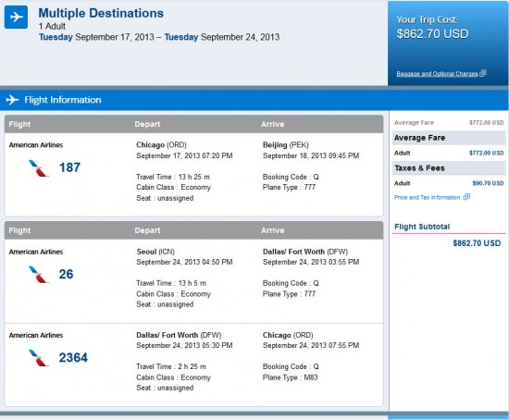The height and width of the screenshot is (420, 509).
Task: Open Price and Tax Information link
Action: [x=427, y=197]
